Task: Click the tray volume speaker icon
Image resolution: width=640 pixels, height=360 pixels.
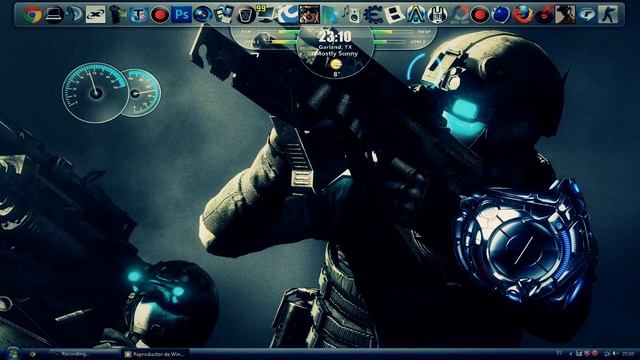Action: (615, 353)
